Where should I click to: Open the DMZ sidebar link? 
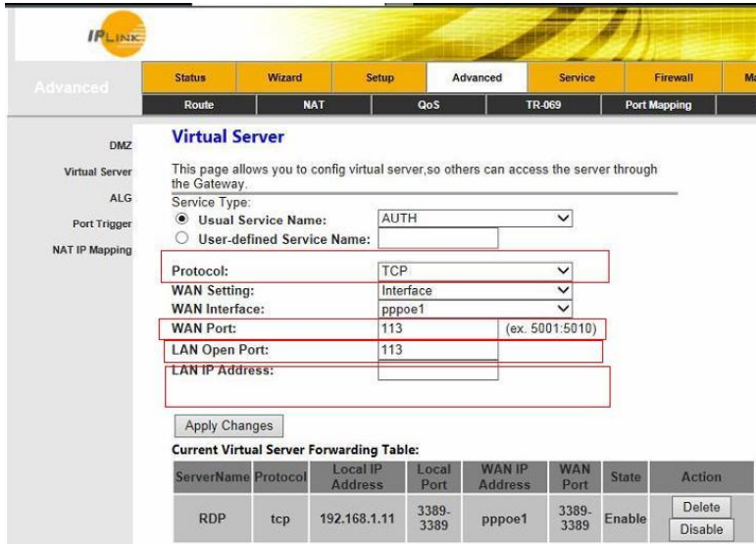click(119, 146)
